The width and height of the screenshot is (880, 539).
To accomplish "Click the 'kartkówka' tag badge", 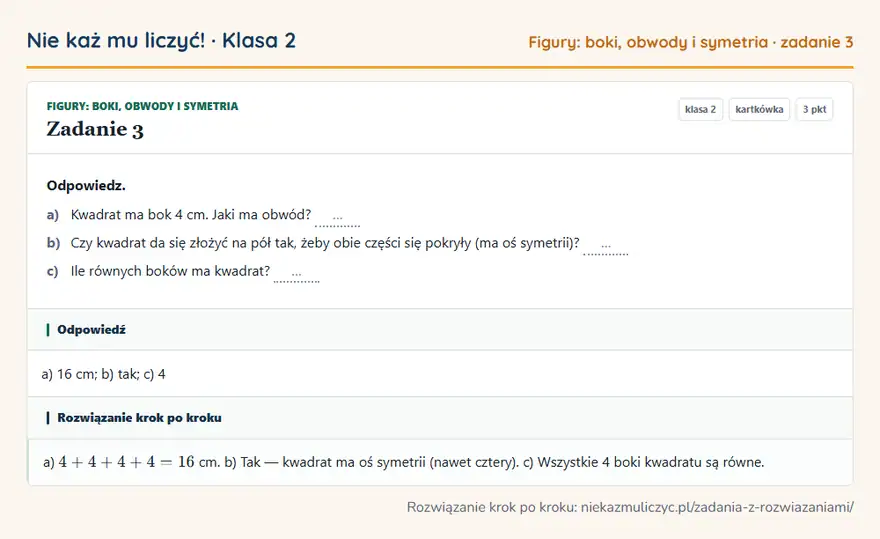I will point(759,109).
